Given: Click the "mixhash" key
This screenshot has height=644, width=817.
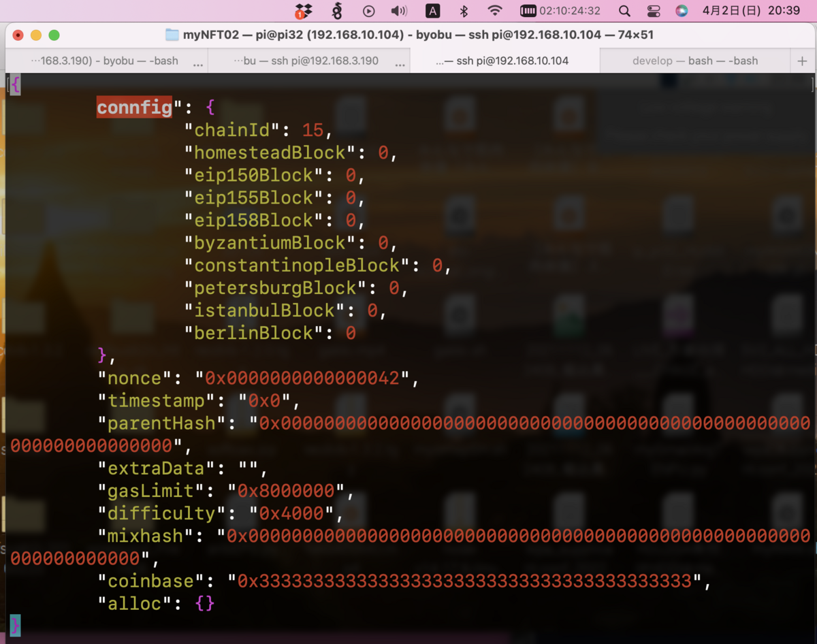Looking at the screenshot, I should (146, 535).
